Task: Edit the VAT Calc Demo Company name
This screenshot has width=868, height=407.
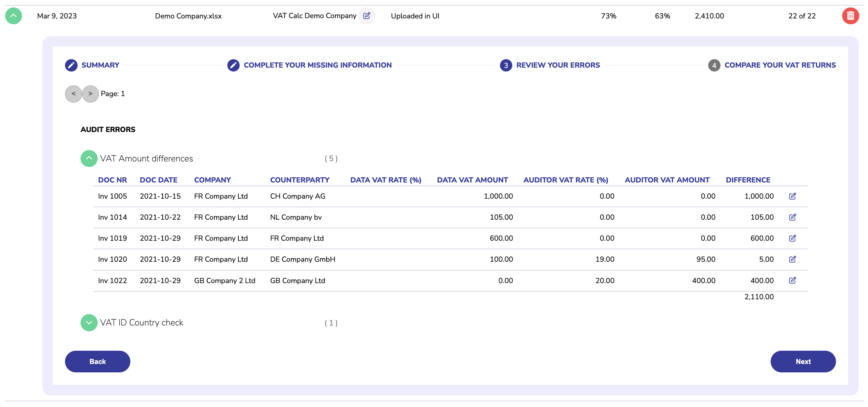Action: 367,16
